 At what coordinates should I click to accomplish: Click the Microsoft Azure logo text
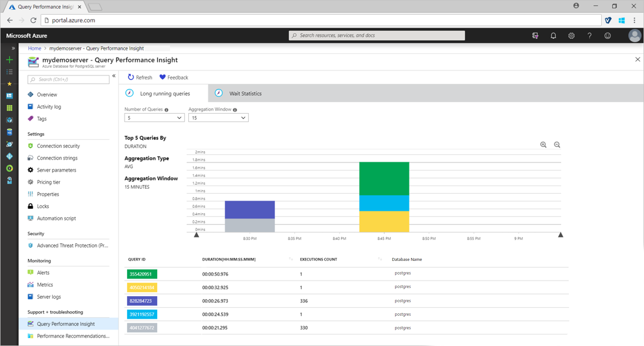(27, 35)
